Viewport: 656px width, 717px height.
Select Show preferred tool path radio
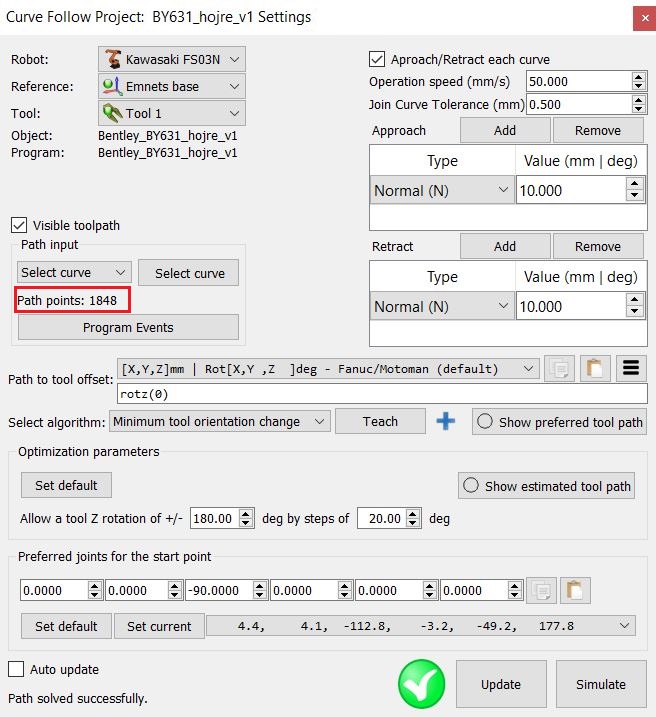(560, 422)
